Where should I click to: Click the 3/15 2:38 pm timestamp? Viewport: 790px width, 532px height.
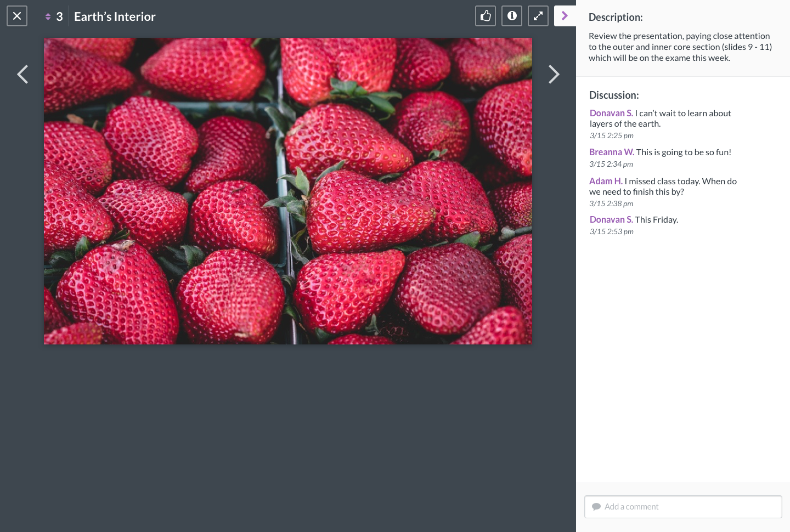click(x=611, y=203)
